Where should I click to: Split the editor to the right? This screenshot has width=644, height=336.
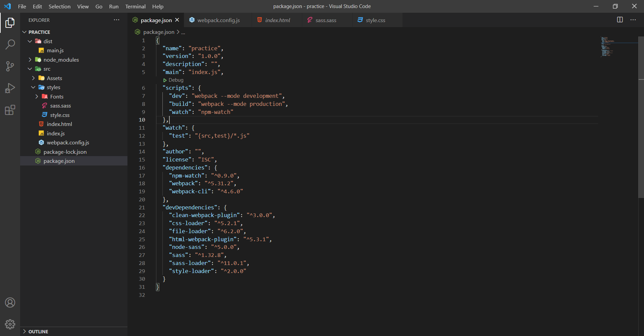(620, 20)
